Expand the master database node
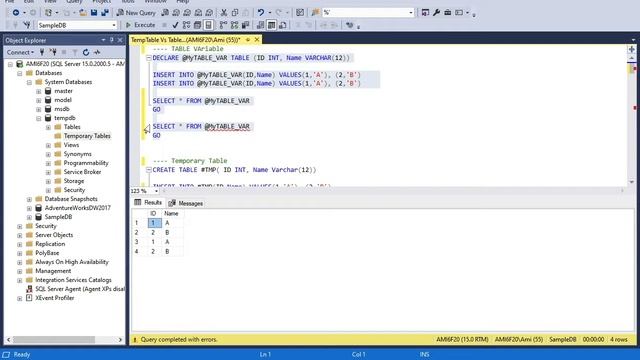 (x=38, y=91)
